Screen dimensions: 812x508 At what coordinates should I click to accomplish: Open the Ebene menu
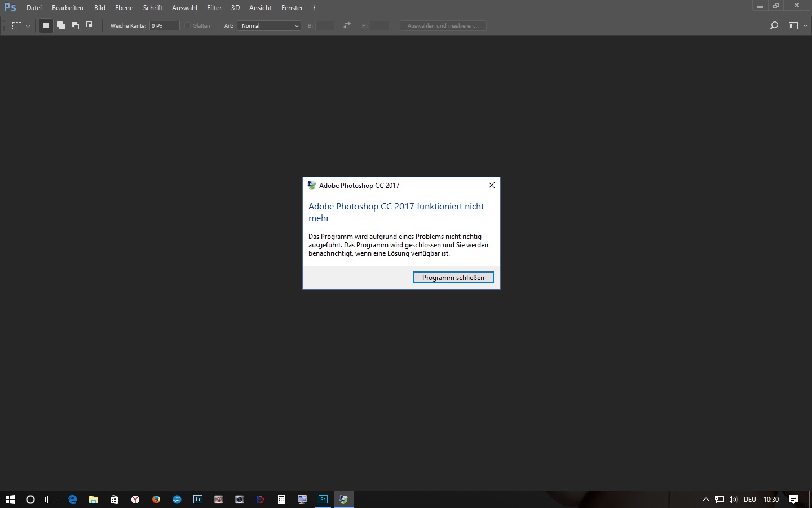(124, 8)
